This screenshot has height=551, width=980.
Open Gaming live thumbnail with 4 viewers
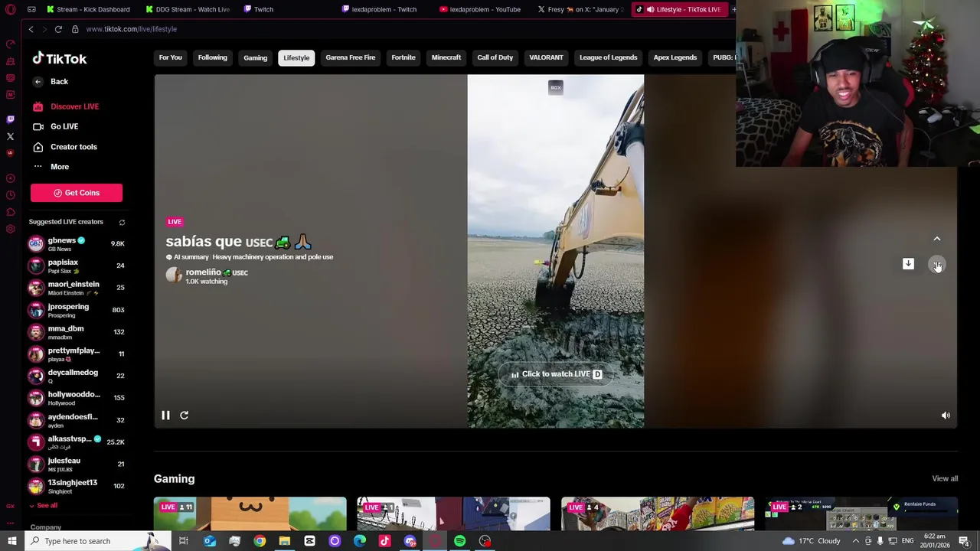[658, 514]
